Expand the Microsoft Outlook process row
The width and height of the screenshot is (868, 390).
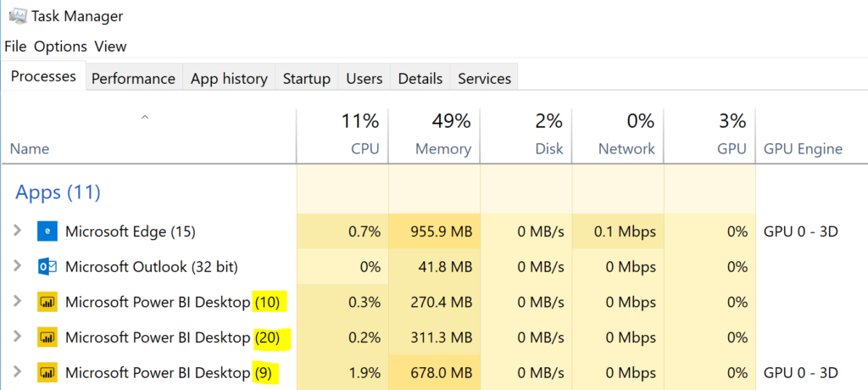(17, 266)
